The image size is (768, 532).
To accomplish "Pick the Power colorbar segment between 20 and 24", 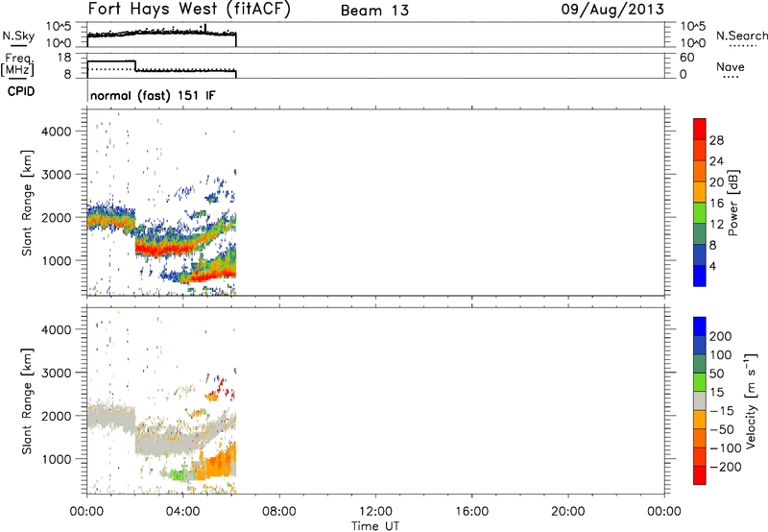I will pos(700,171).
